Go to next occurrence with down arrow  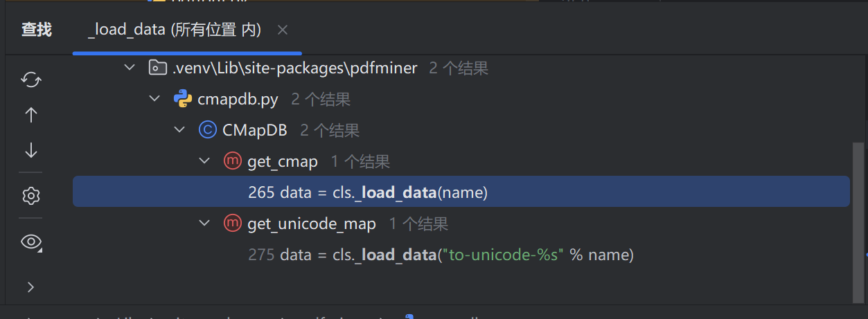(x=30, y=150)
